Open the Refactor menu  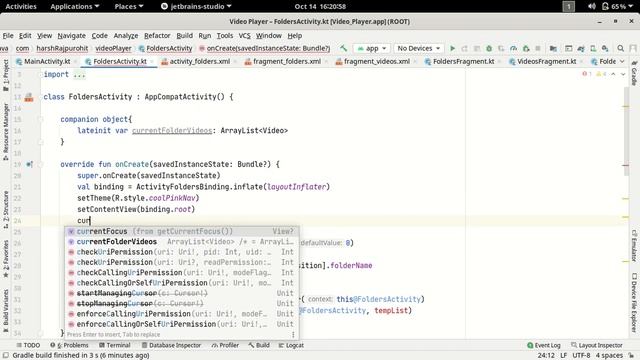point(157,36)
